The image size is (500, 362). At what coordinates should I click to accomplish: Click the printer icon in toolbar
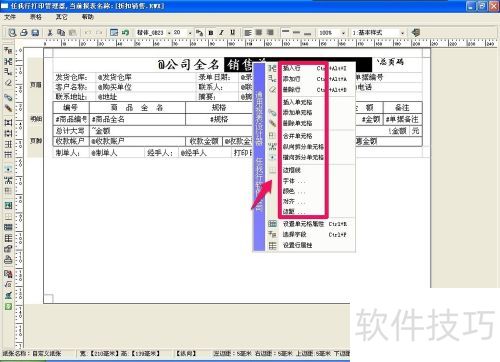pos(24,32)
